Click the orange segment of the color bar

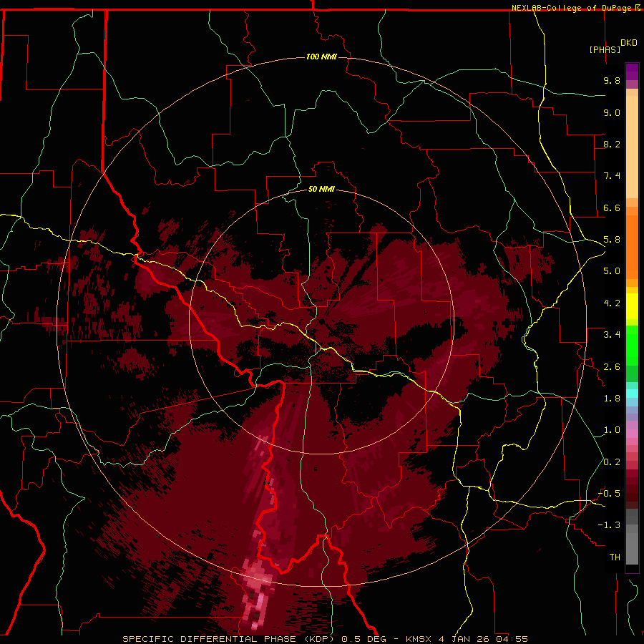(x=632, y=248)
